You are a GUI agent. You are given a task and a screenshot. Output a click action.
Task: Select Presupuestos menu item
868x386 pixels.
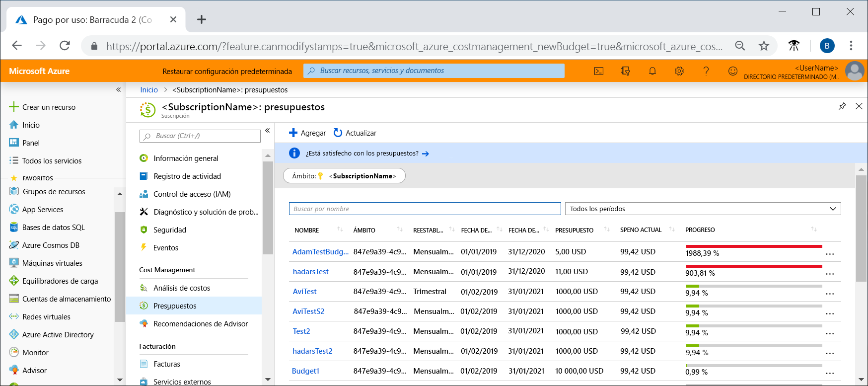194,306
